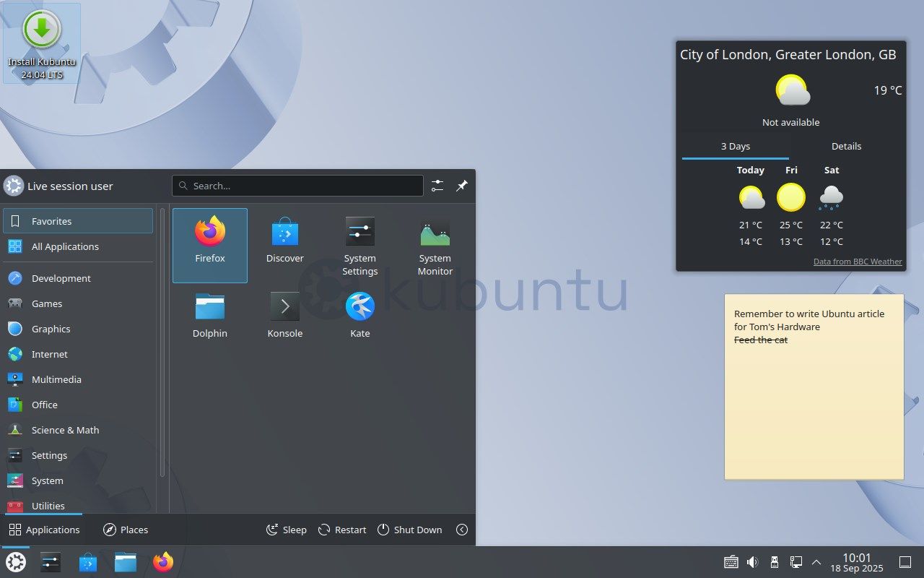Viewport: 924px width, 578px height.
Task: Pin the application launcher open
Action: pyautogui.click(x=462, y=186)
